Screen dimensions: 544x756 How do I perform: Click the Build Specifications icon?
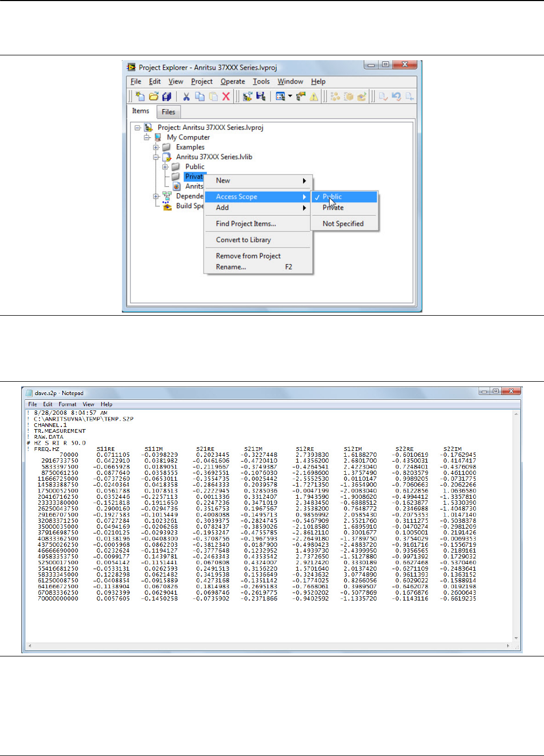(x=167, y=206)
